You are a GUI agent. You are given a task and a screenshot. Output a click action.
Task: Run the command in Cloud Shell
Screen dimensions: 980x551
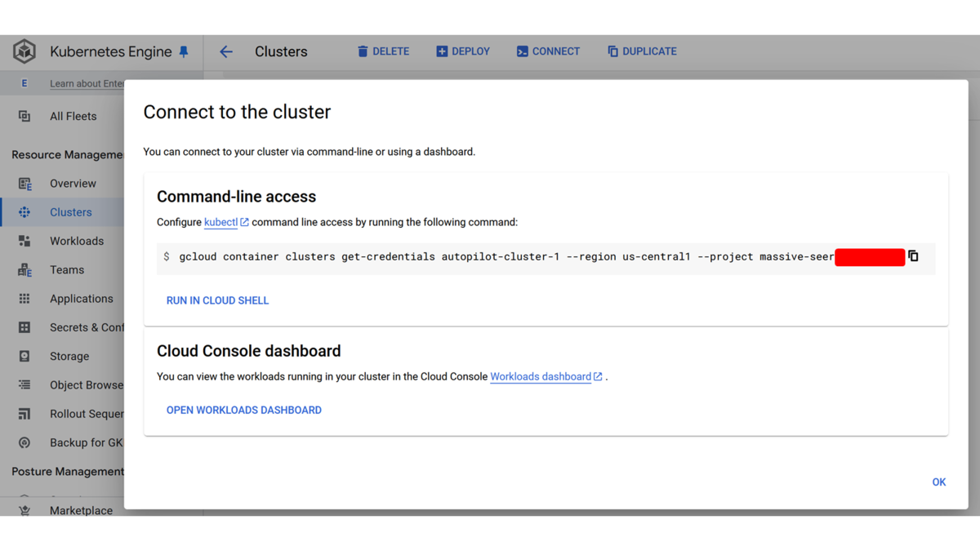pyautogui.click(x=217, y=300)
